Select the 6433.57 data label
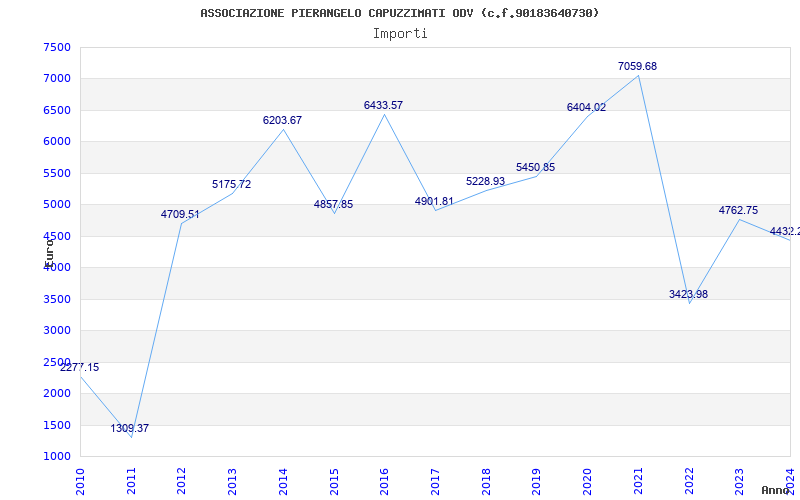 pyautogui.click(x=383, y=105)
